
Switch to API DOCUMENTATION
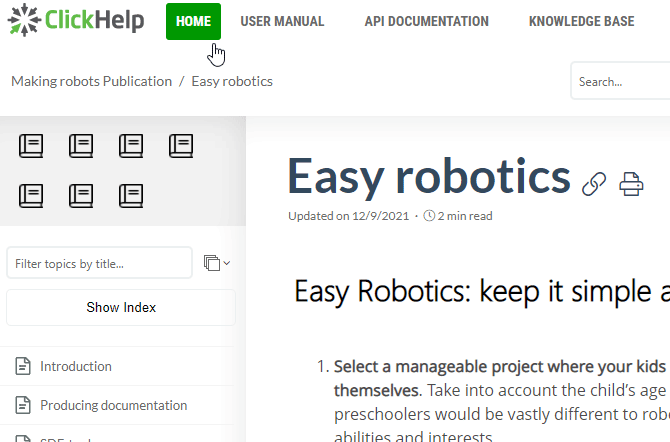pos(426,21)
